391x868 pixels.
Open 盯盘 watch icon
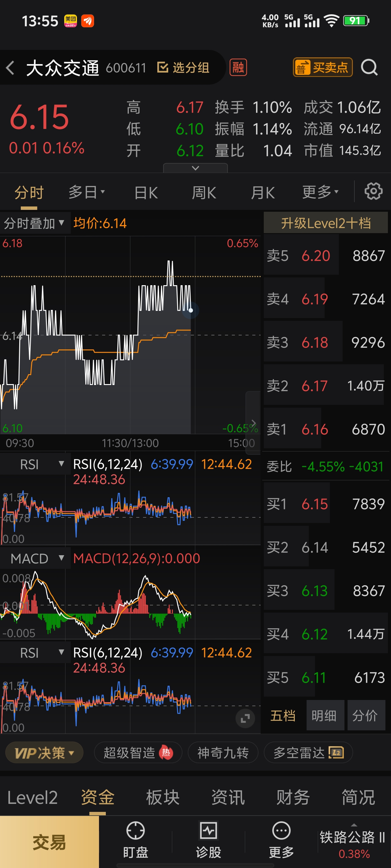coord(136,840)
